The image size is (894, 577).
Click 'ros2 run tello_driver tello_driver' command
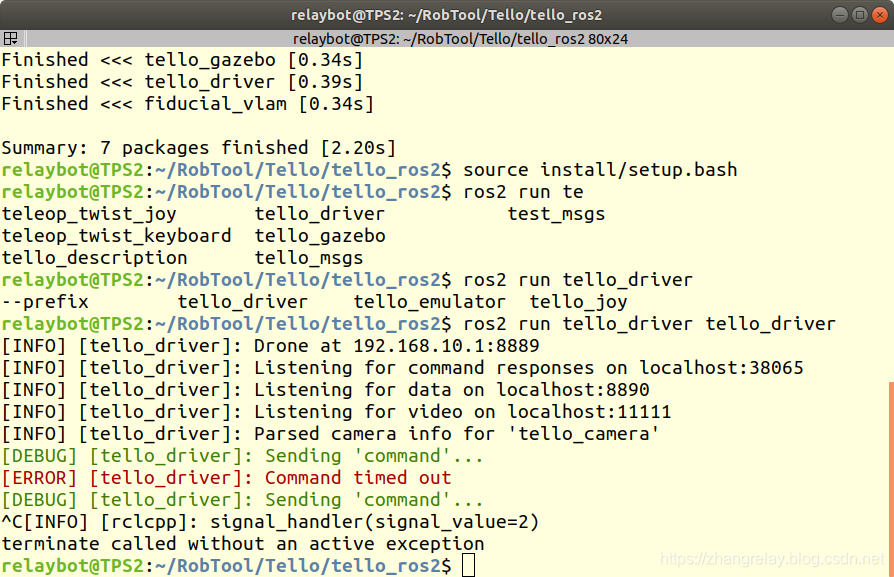pyautogui.click(x=649, y=324)
